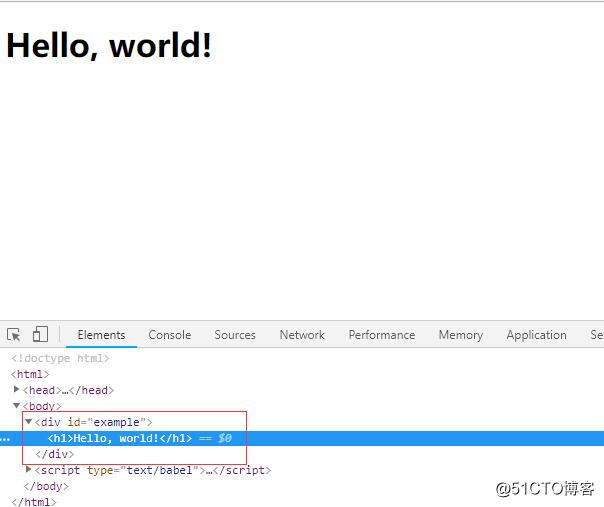Expand the head element node

coord(17,389)
